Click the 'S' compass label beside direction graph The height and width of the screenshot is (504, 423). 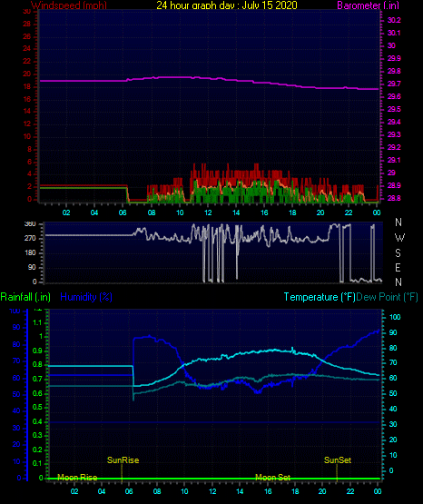398,253
